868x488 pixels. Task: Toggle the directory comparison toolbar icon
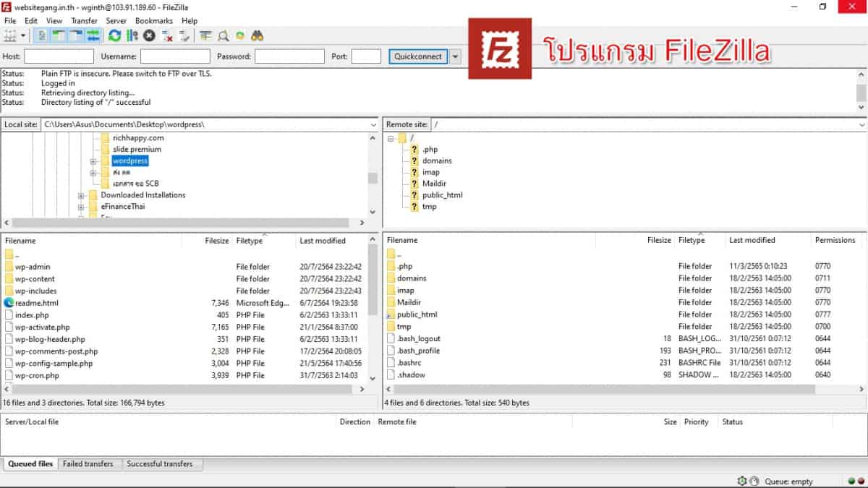coord(206,35)
